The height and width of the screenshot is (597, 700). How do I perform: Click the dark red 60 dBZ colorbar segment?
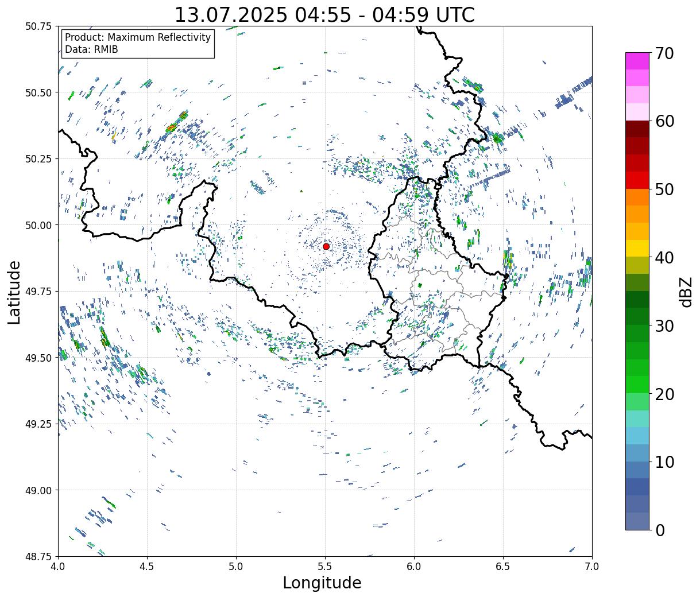point(637,129)
